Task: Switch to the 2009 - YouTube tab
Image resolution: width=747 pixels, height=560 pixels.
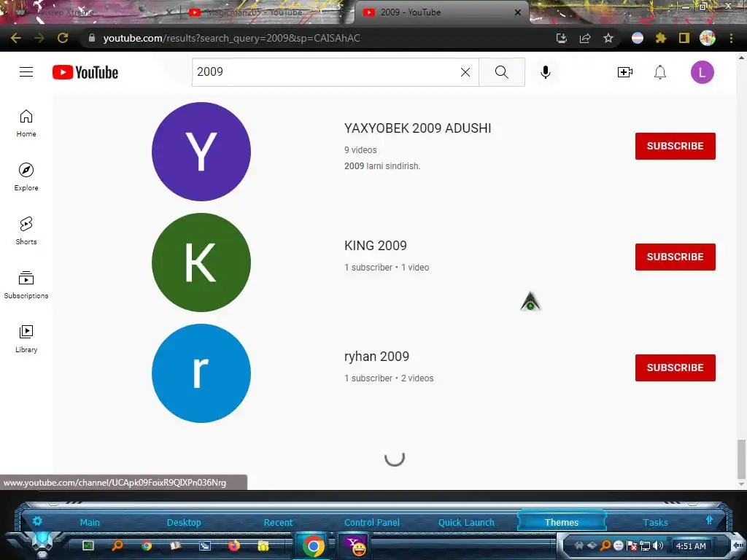Action: coord(441,12)
